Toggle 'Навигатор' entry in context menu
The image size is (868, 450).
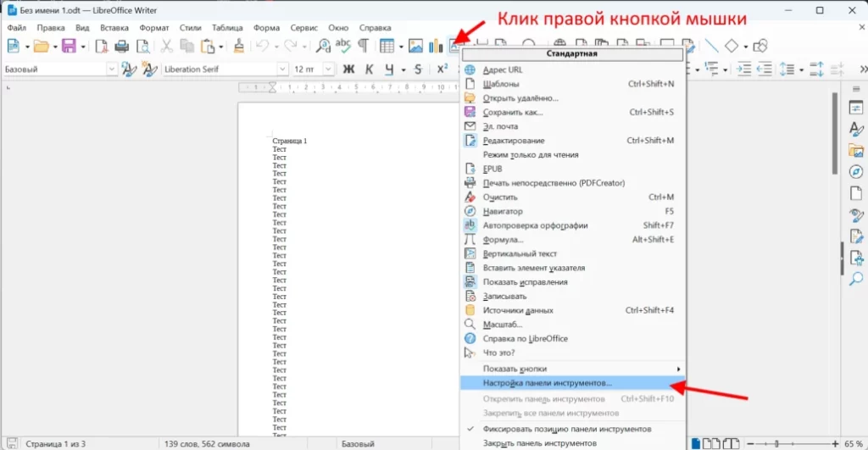click(x=573, y=211)
